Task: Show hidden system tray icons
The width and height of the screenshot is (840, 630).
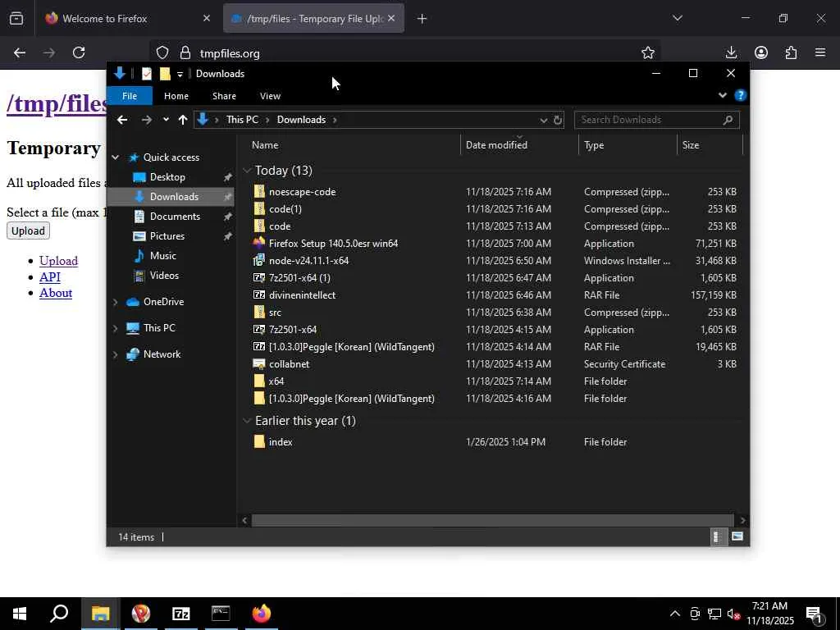Action: point(675,614)
